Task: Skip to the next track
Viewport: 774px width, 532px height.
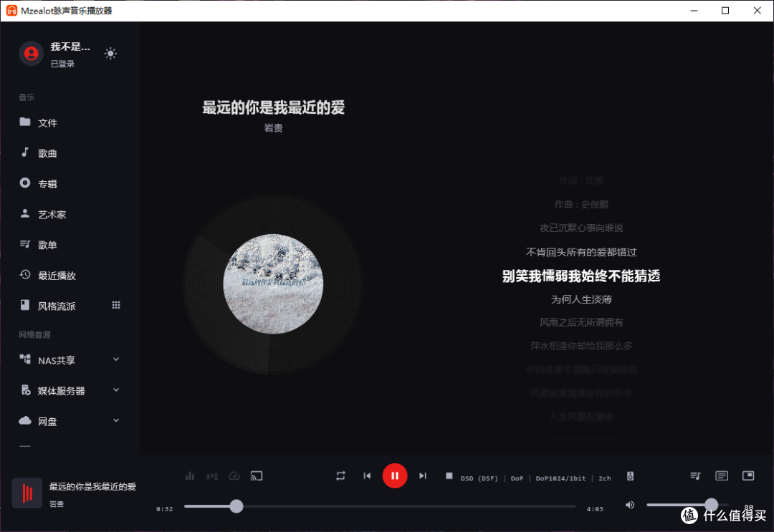Action: click(x=423, y=475)
